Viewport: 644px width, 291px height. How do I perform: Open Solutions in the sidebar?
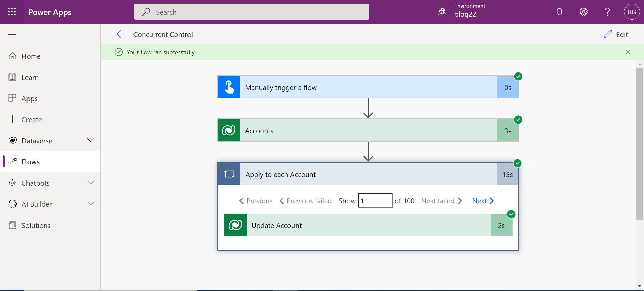tap(50, 225)
